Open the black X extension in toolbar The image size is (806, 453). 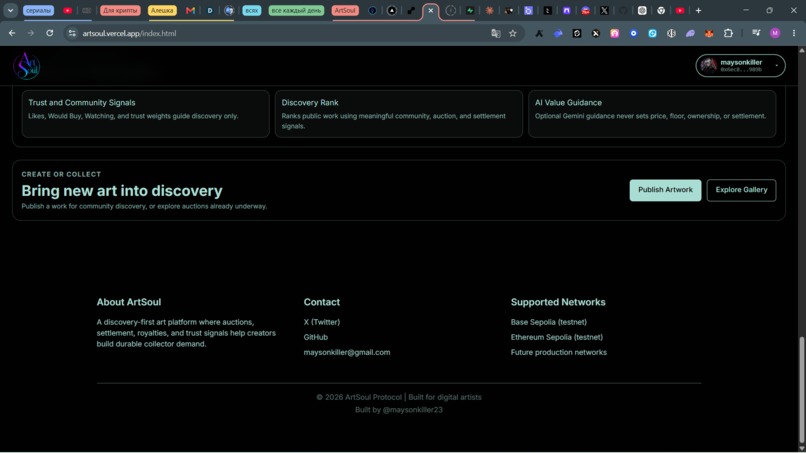(x=596, y=33)
